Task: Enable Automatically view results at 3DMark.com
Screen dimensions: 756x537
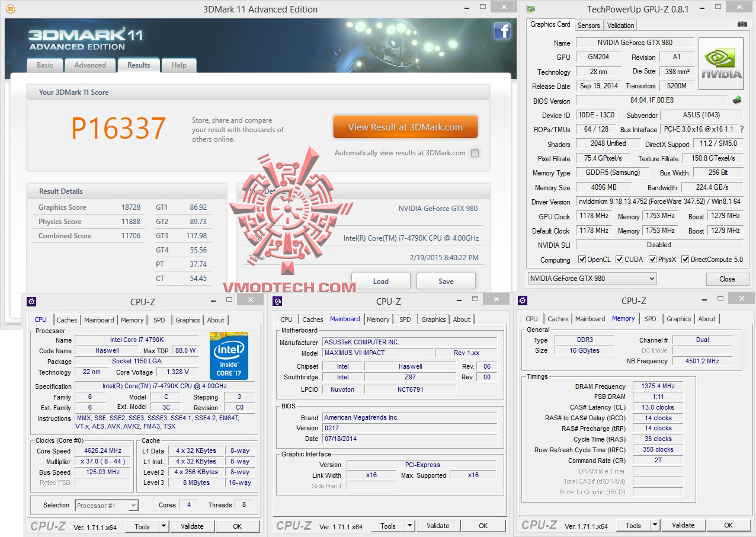Action: [475, 153]
